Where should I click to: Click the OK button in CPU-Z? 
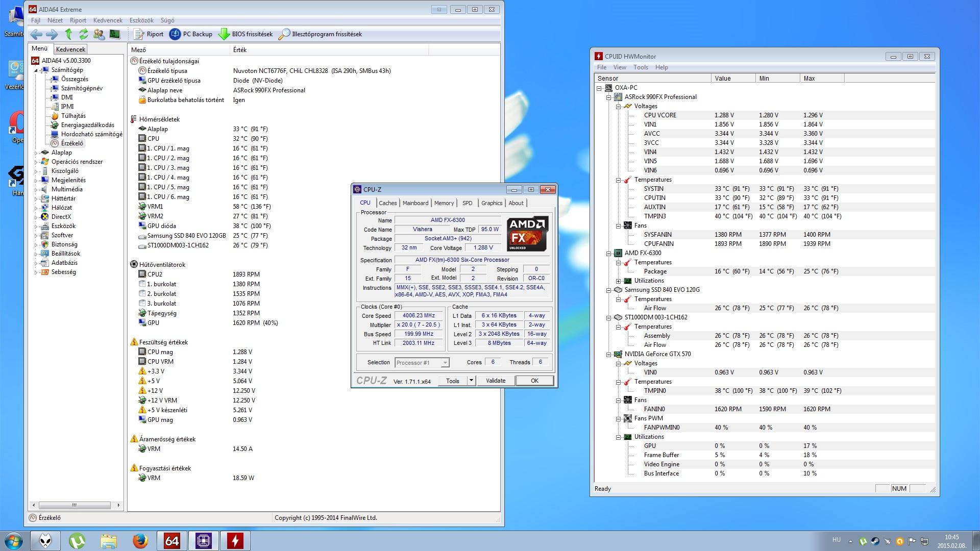tap(534, 381)
